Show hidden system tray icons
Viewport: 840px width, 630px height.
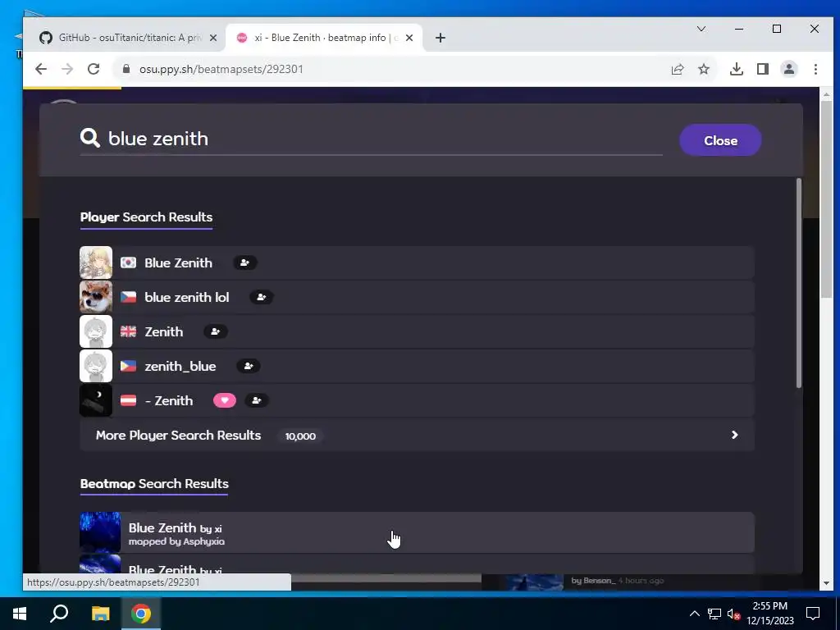point(694,614)
